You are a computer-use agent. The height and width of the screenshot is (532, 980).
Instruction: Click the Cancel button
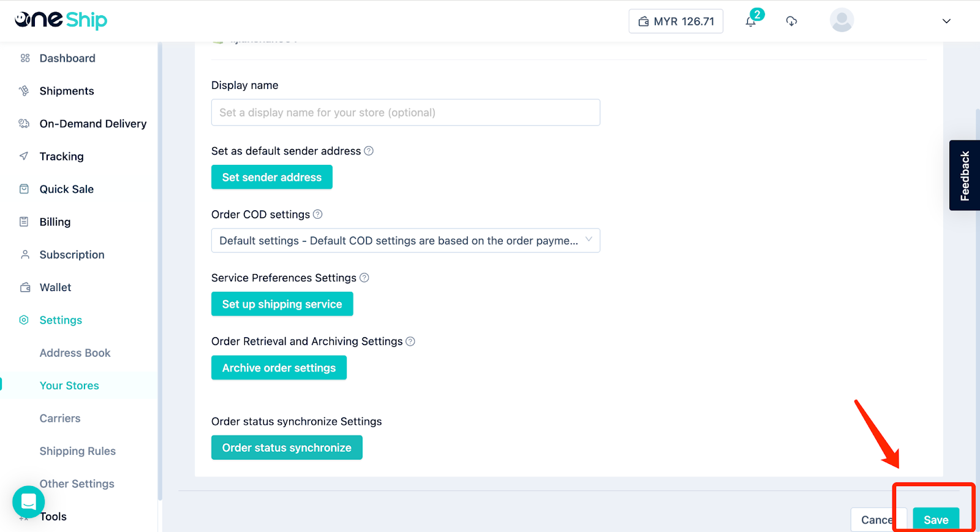coord(877,520)
